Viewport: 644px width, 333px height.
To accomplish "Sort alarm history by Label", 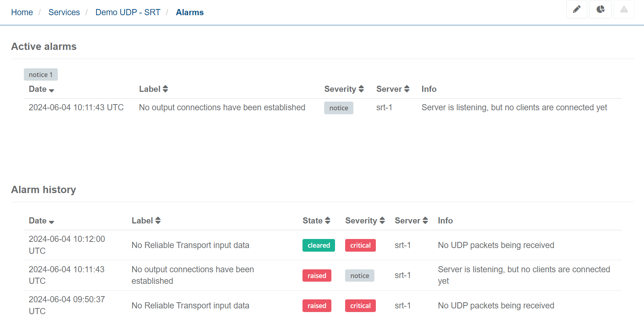I will 146,221.
